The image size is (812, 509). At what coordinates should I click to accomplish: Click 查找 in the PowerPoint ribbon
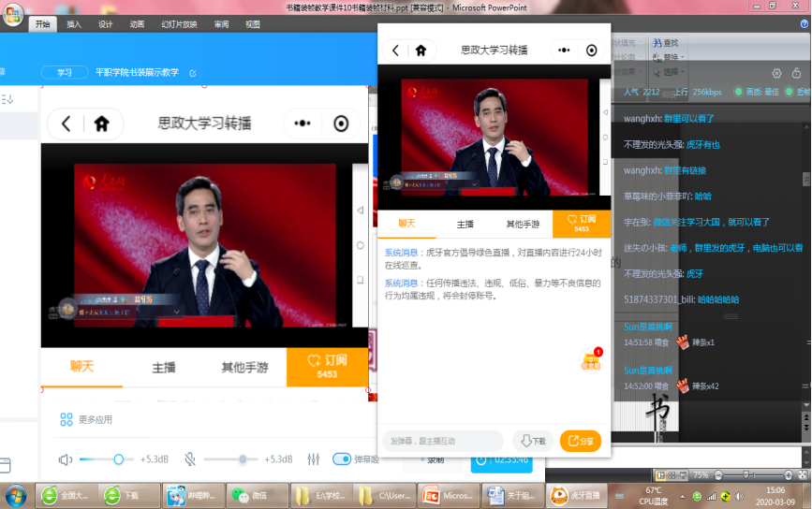click(x=666, y=43)
